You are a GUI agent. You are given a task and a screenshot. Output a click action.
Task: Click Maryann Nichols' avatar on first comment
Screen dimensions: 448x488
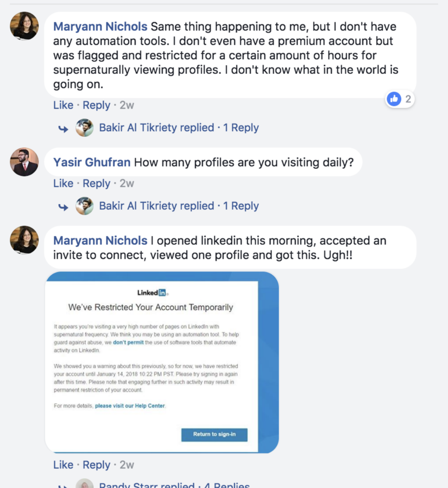coord(24,26)
